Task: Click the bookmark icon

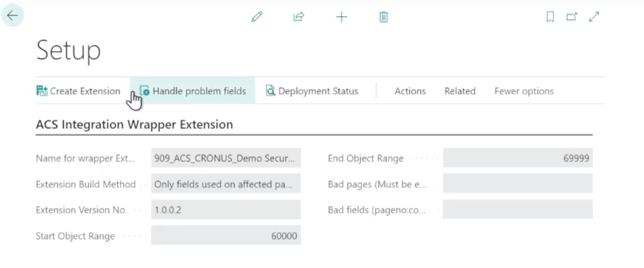Action: (550, 17)
